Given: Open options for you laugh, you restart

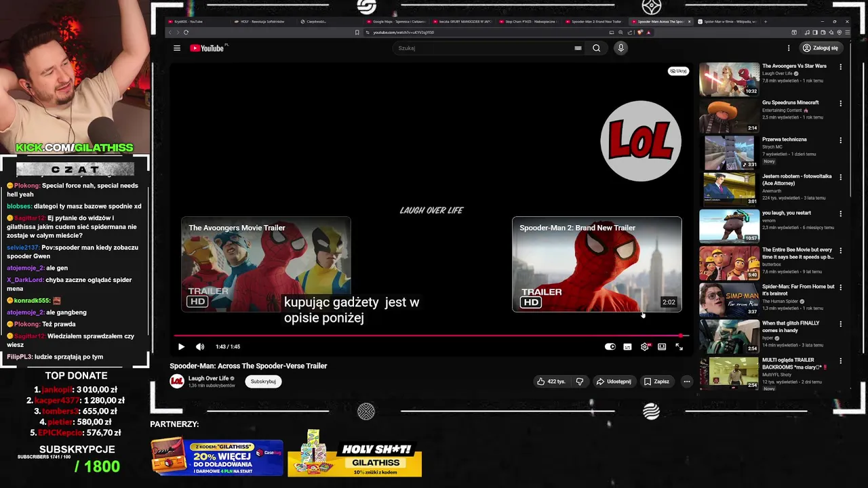Looking at the screenshot, I should click(x=840, y=213).
